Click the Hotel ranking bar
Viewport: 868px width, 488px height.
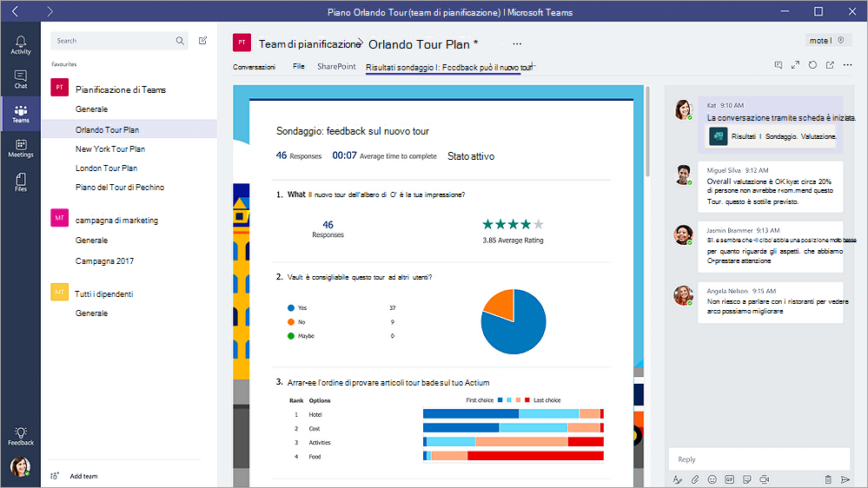[x=514, y=414]
